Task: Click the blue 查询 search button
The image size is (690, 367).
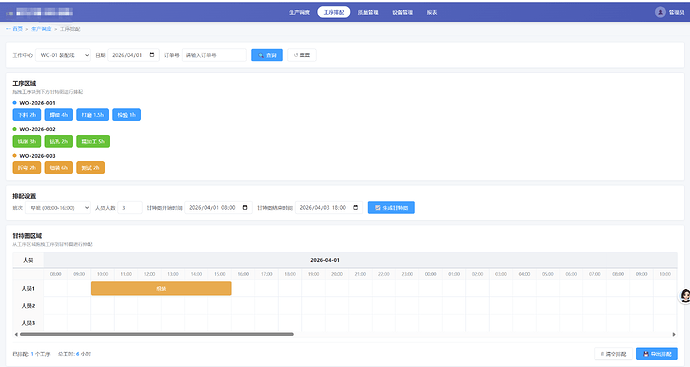Action: click(x=267, y=55)
